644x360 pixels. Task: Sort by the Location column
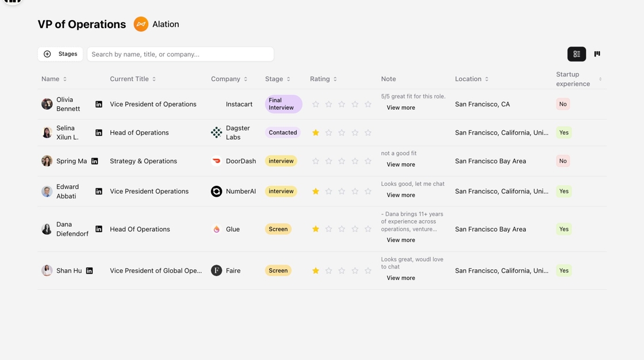(471, 79)
